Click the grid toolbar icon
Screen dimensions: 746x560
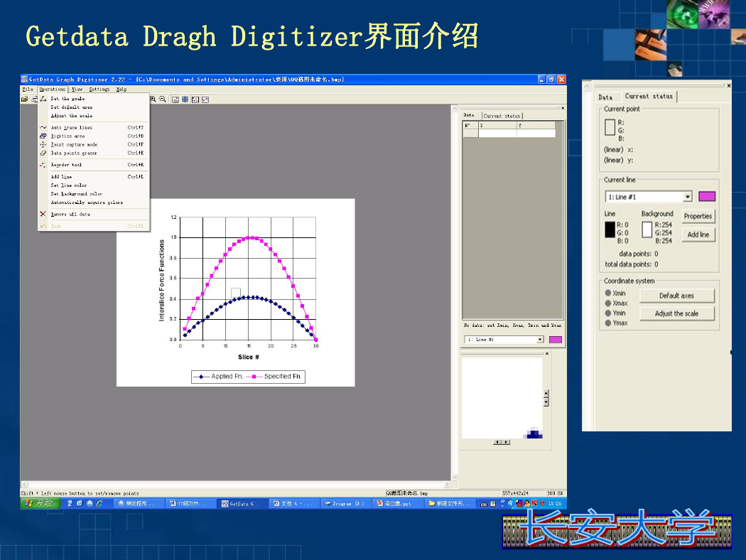(x=185, y=99)
